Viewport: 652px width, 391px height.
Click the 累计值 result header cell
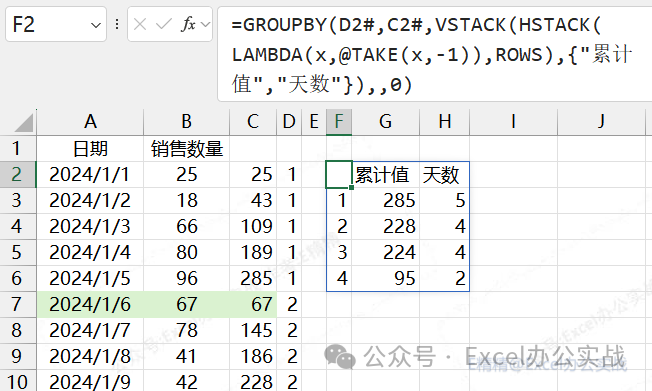coord(385,175)
